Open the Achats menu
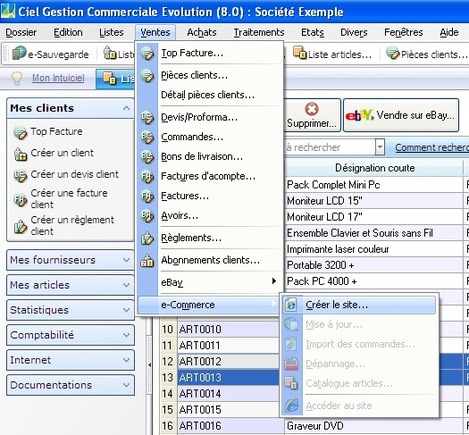The width and height of the screenshot is (469, 435). (202, 33)
